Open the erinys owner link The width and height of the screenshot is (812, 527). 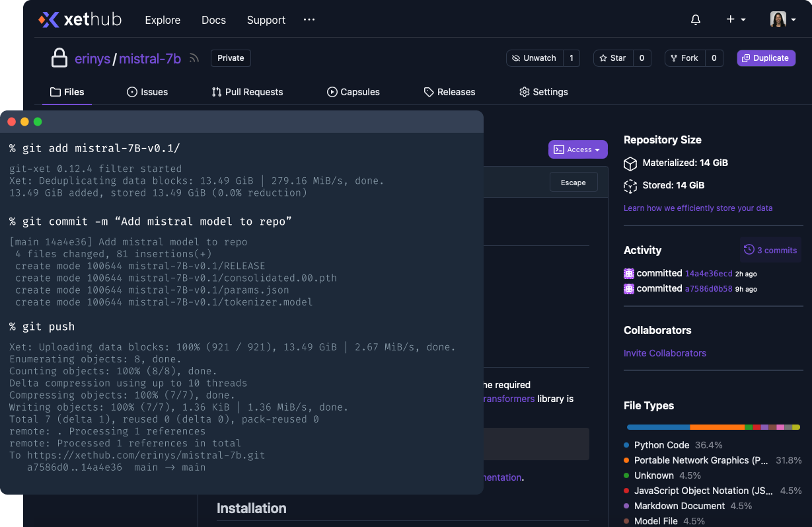[92, 59]
